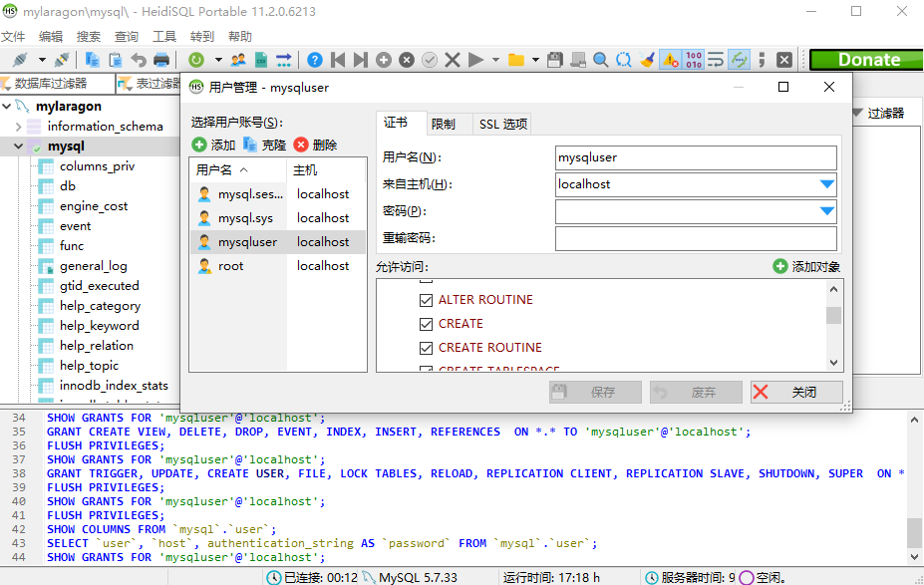The image size is (924, 585).
Task: Click the undo arrow toolbar icon
Action: tap(139, 60)
